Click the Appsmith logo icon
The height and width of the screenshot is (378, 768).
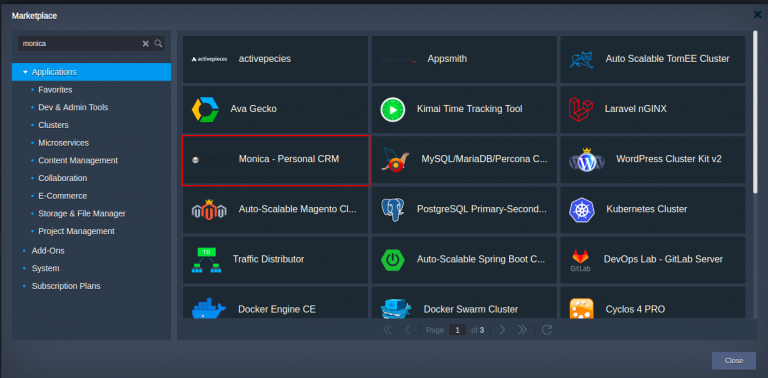[398, 59]
